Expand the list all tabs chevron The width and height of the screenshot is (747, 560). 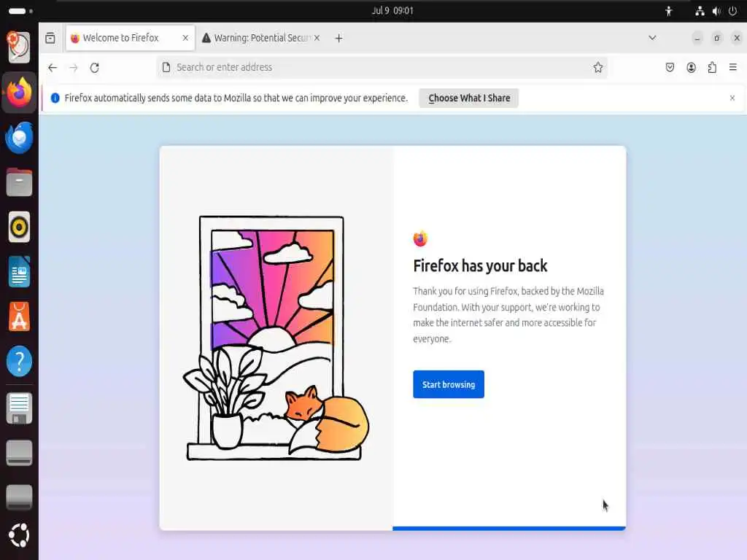pyautogui.click(x=652, y=38)
